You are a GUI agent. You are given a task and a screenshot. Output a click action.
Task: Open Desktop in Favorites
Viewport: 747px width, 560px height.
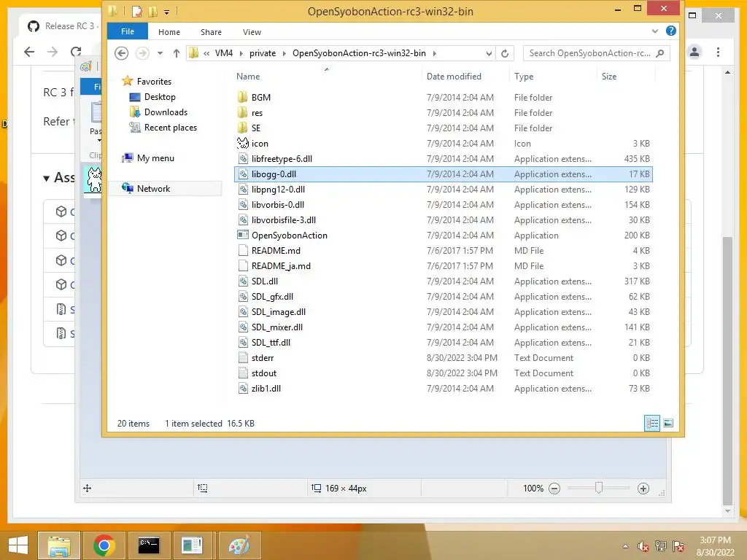[x=160, y=97]
